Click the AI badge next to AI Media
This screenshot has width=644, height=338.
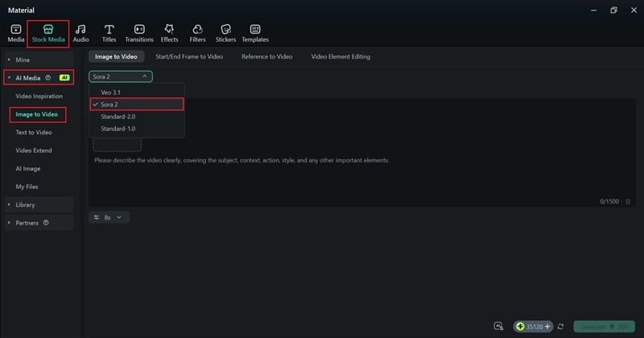coord(64,77)
